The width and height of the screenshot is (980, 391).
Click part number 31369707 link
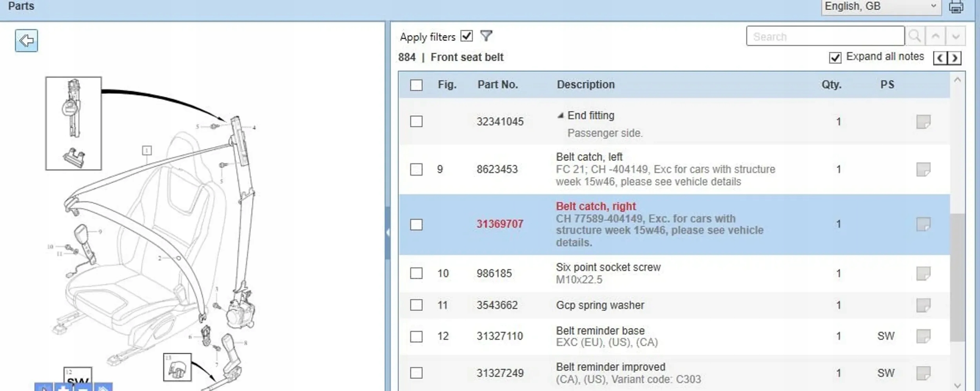coord(500,224)
